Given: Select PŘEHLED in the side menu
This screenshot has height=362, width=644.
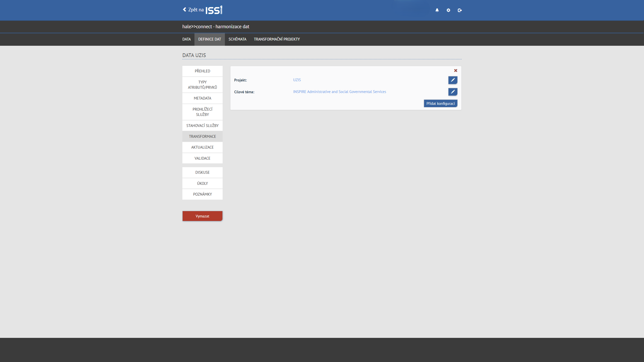Looking at the screenshot, I should (x=202, y=71).
